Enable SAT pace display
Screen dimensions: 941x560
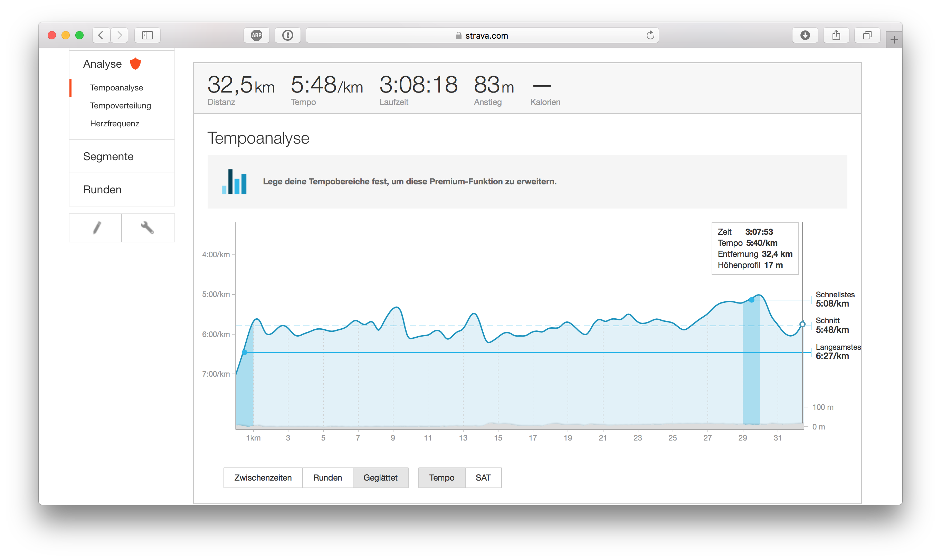point(483,478)
